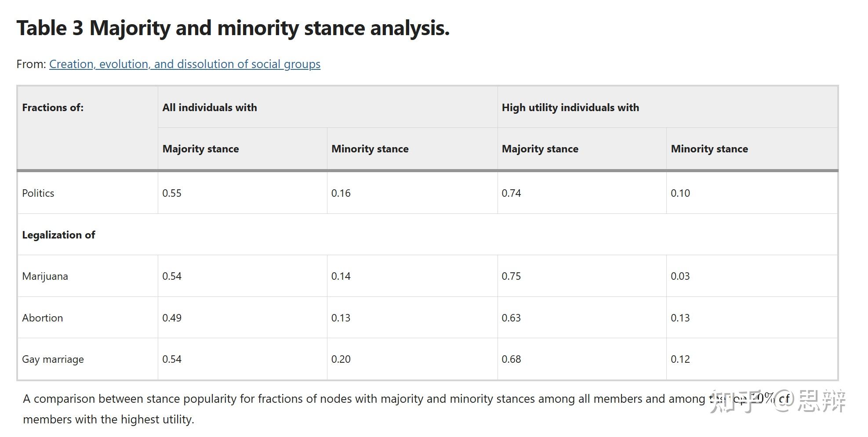The image size is (868, 437).
Task: Select the Gay marriage row label
Action: point(53,359)
